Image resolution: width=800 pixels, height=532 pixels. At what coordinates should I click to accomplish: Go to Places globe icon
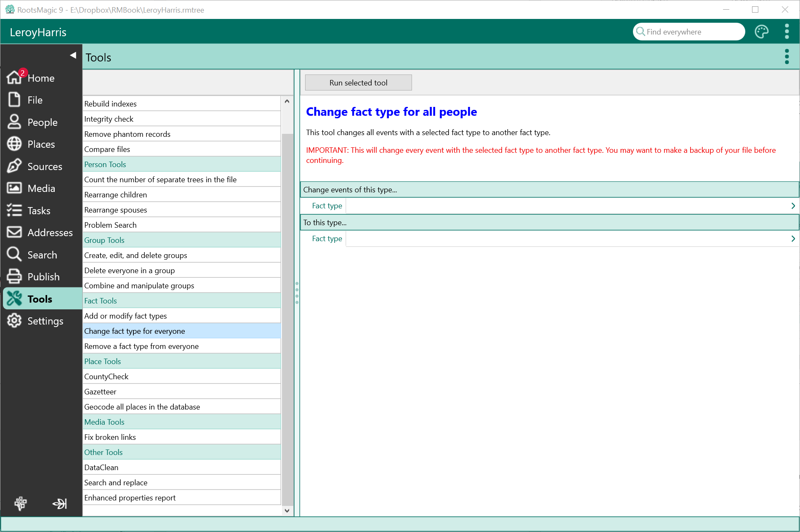(14, 144)
